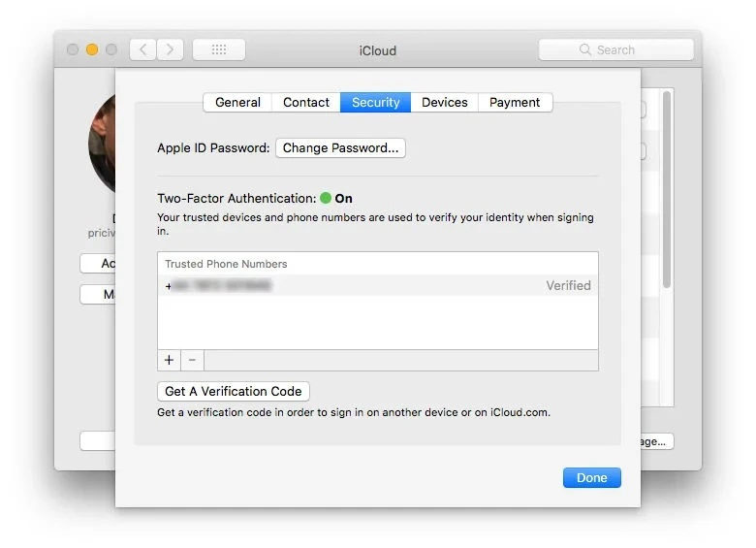Switch to the Contact tab
The image size is (756, 548).
tap(306, 102)
